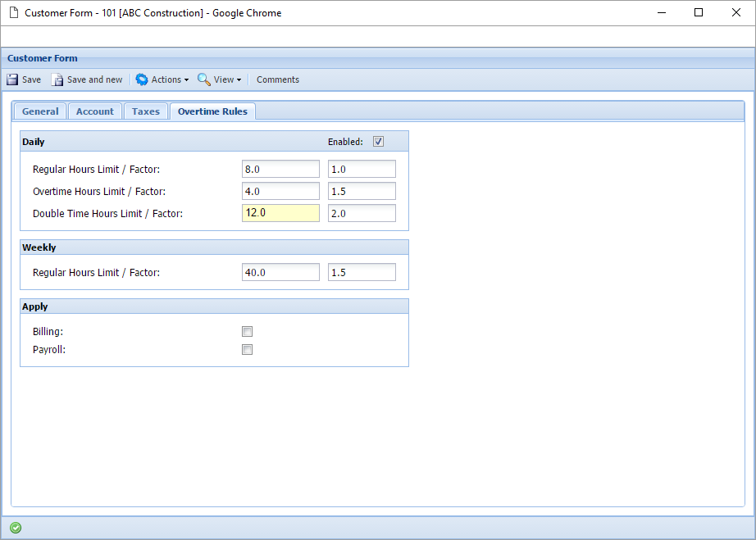
Task: Open the View dropdown arrow
Action: (x=239, y=80)
